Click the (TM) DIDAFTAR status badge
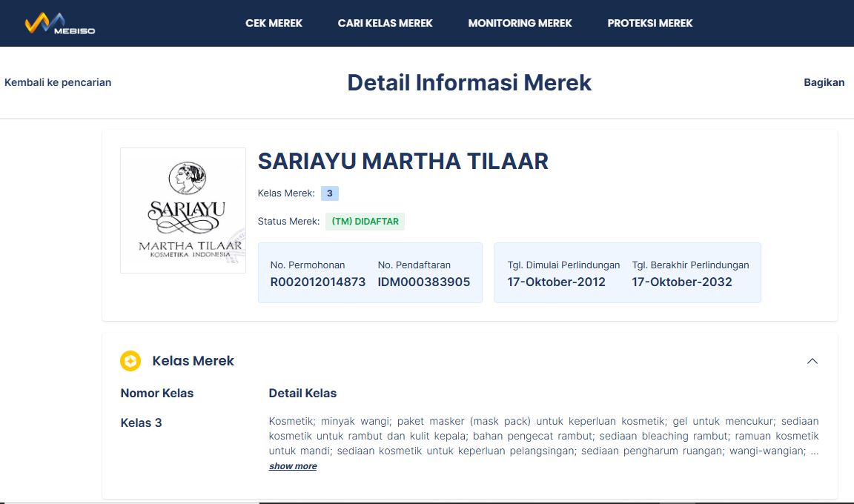The image size is (854, 504). pos(365,222)
